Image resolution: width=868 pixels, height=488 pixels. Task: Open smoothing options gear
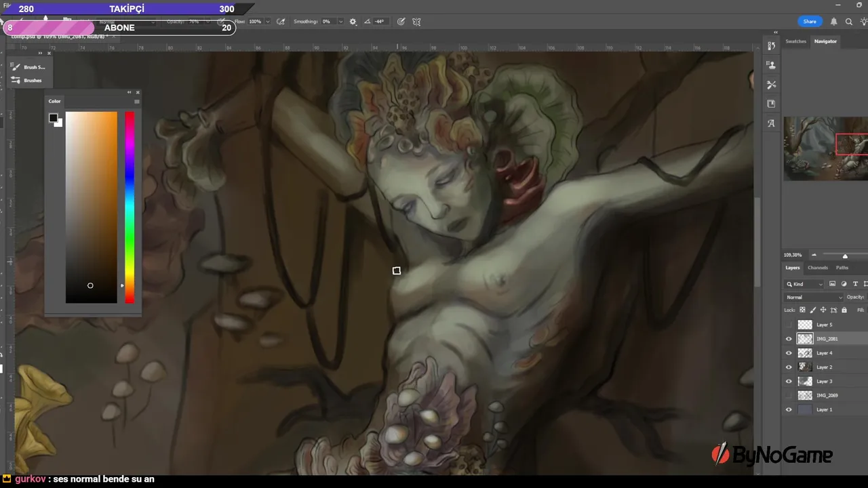[353, 22]
